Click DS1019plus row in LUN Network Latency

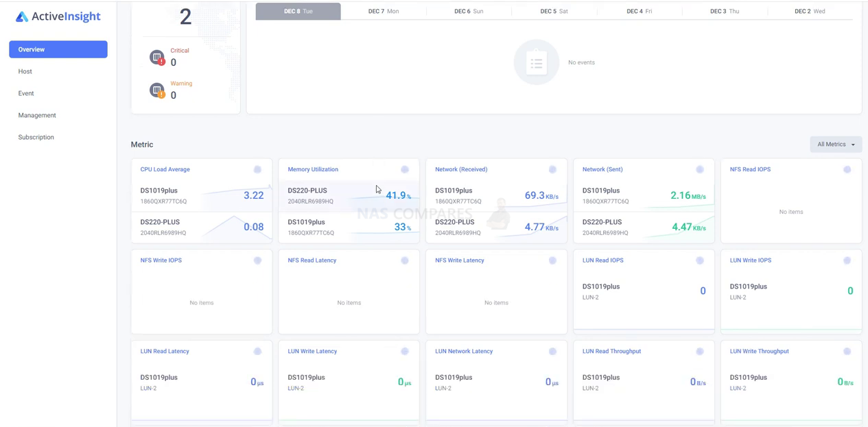tap(497, 382)
